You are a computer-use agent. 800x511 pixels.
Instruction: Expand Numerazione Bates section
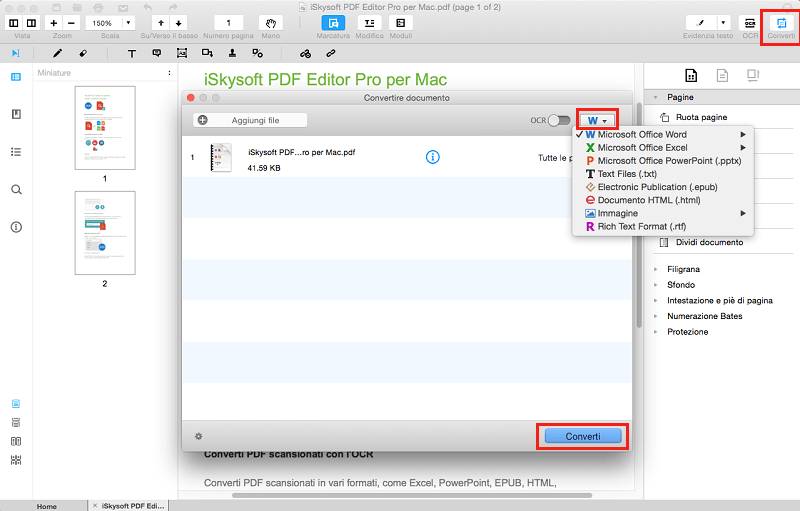tap(656, 316)
